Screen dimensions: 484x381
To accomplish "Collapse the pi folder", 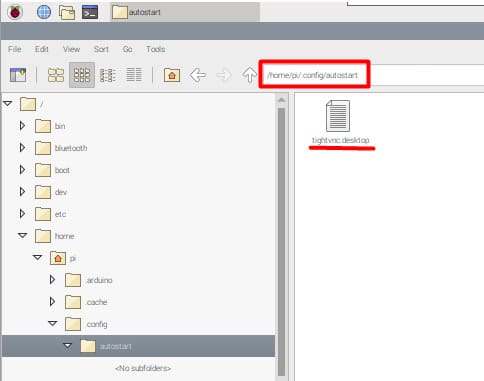I will click(37, 257).
